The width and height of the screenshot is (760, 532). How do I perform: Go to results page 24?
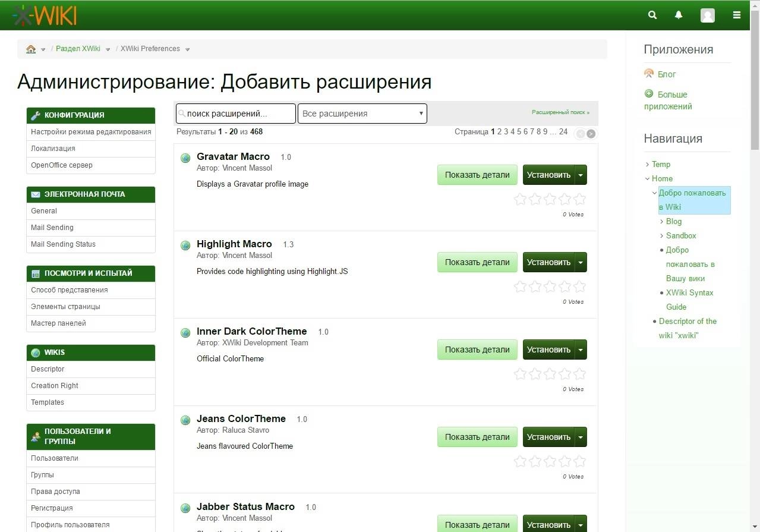563,132
